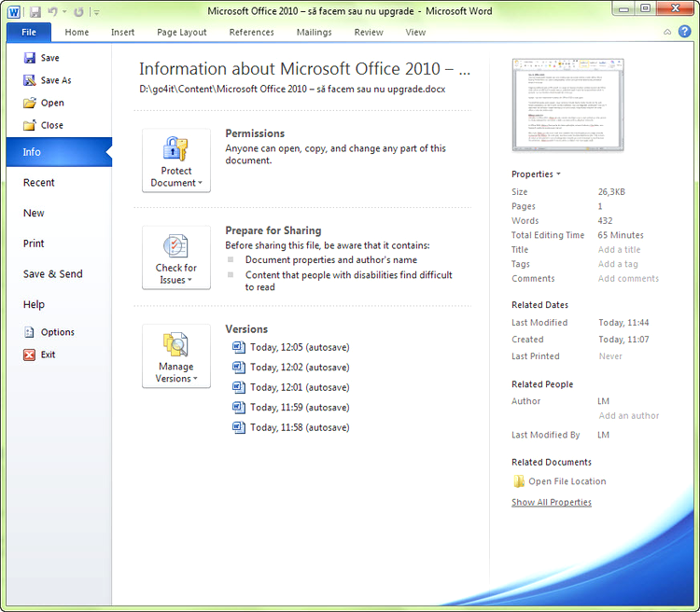Open the Undo history dropdown arrow
The height and width of the screenshot is (612, 700).
(x=64, y=12)
